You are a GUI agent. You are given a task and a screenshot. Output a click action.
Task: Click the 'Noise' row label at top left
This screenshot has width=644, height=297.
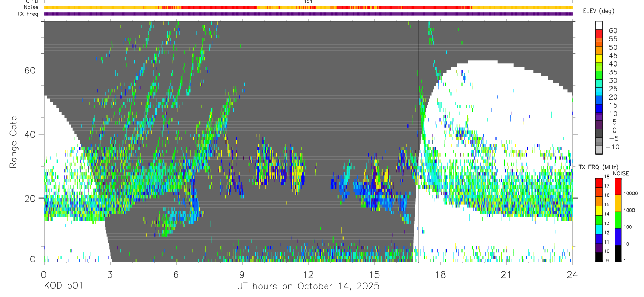pyautogui.click(x=30, y=7)
